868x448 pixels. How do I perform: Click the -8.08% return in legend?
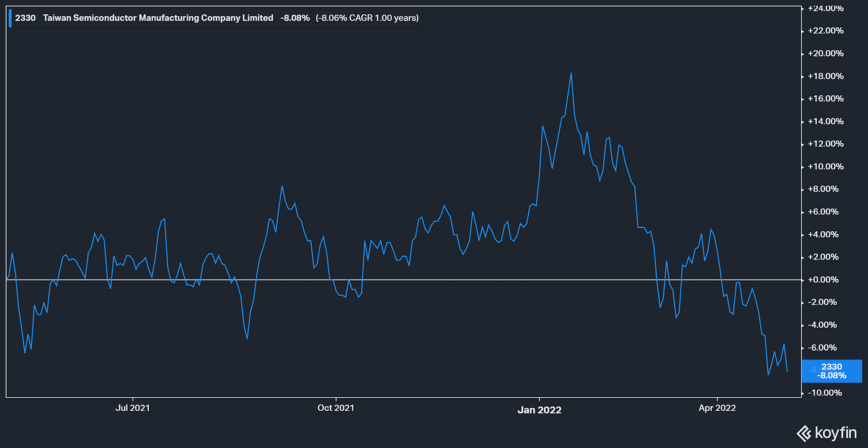point(295,18)
